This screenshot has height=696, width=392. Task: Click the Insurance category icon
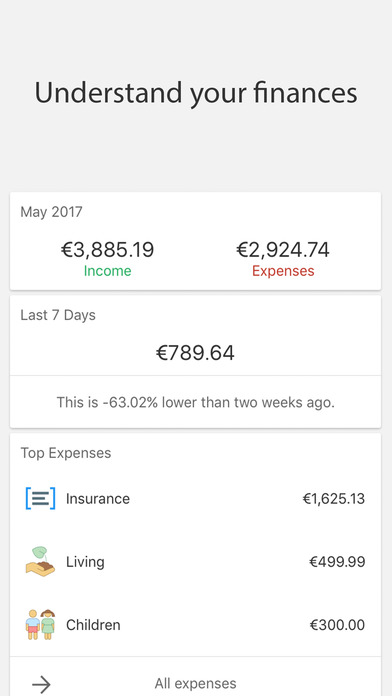(40, 498)
